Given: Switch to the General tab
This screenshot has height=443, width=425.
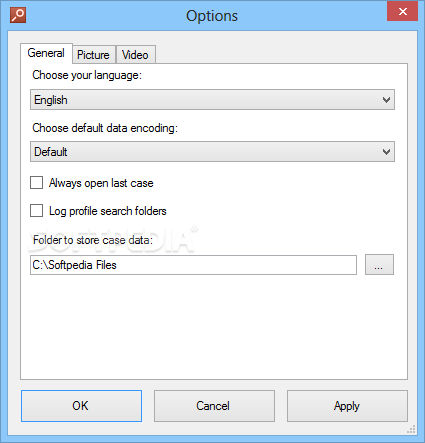Looking at the screenshot, I should (x=46, y=53).
